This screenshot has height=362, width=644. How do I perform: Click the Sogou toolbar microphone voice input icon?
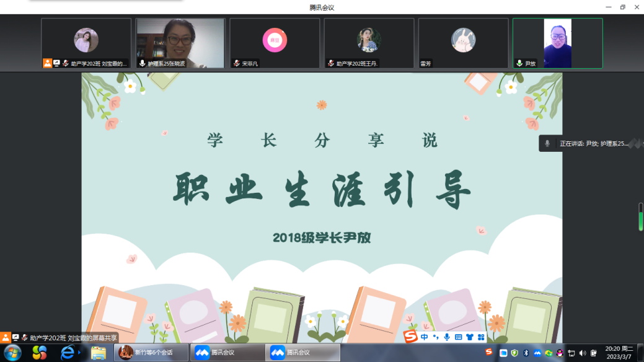click(447, 337)
